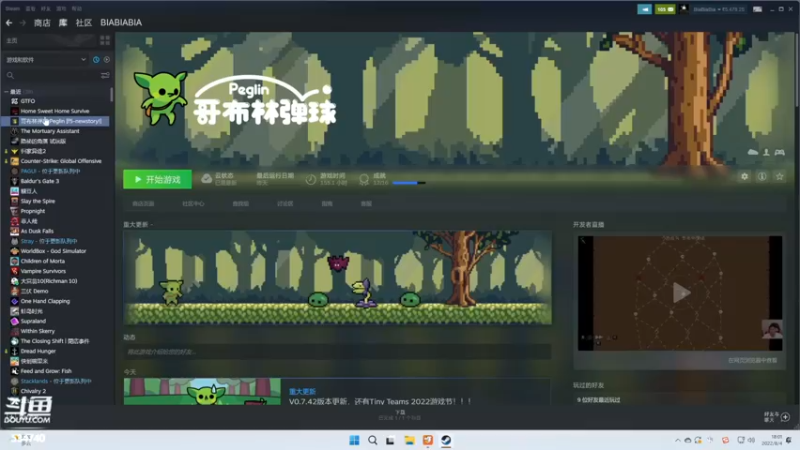Select Propnight in the game list
800x450 pixels.
pyautogui.click(x=33, y=211)
